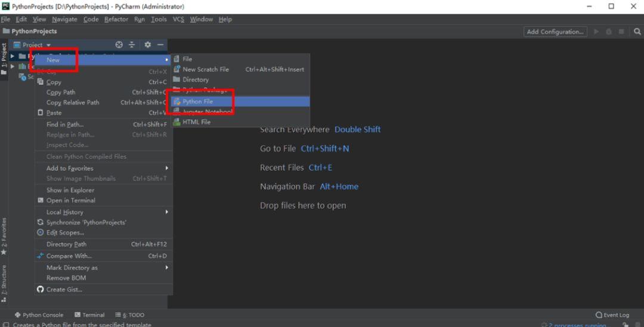Open the Tools menu

[x=159, y=19]
